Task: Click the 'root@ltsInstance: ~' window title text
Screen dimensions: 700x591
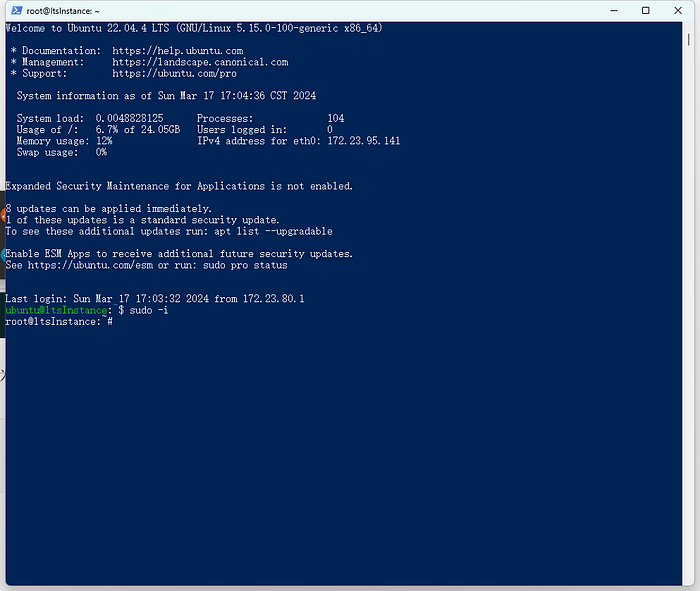Action: [63, 11]
